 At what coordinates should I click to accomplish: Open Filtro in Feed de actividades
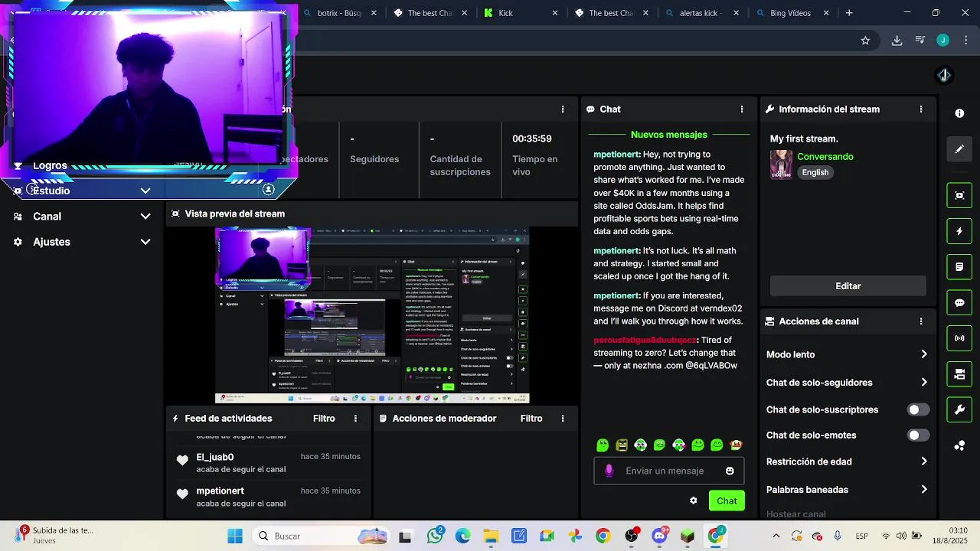[x=324, y=419]
